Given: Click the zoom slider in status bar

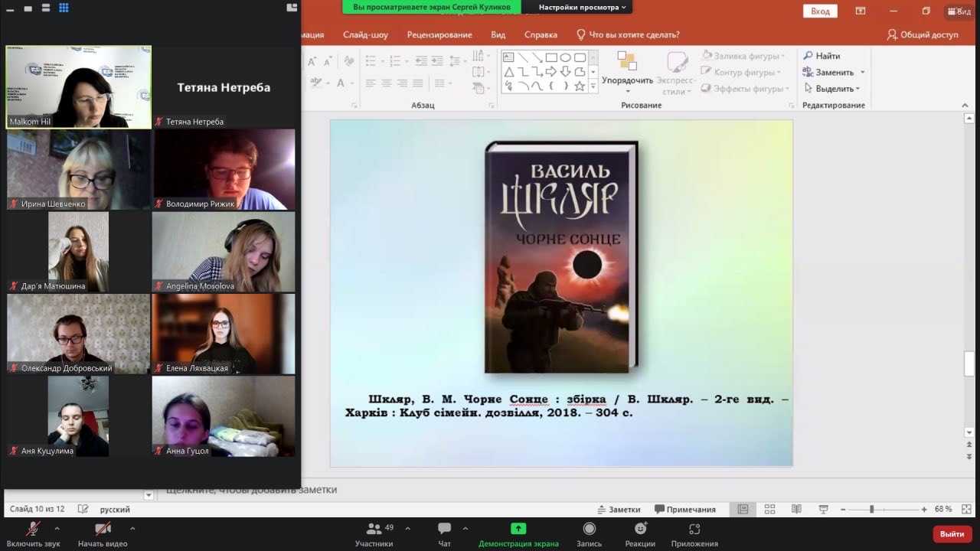Looking at the screenshot, I should 871,509.
